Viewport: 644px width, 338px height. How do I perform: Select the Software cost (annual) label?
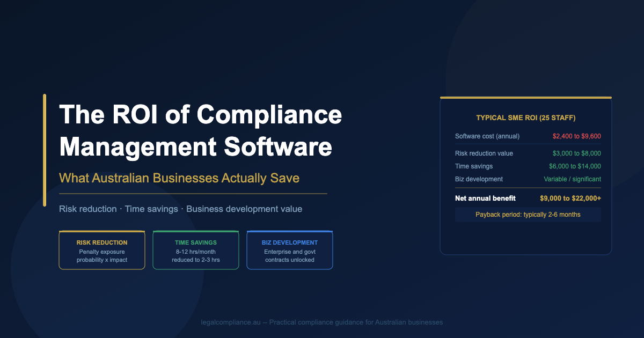pyautogui.click(x=487, y=136)
